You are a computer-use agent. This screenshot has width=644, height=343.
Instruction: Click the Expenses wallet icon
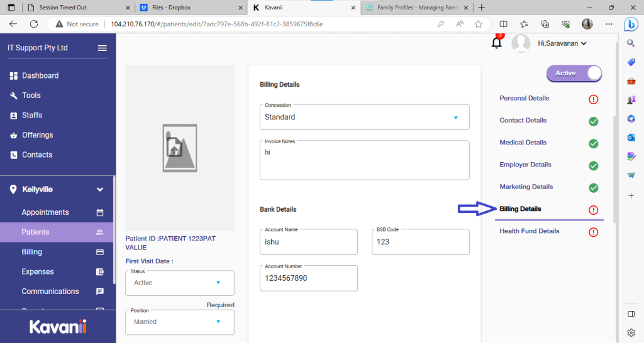coord(99,272)
